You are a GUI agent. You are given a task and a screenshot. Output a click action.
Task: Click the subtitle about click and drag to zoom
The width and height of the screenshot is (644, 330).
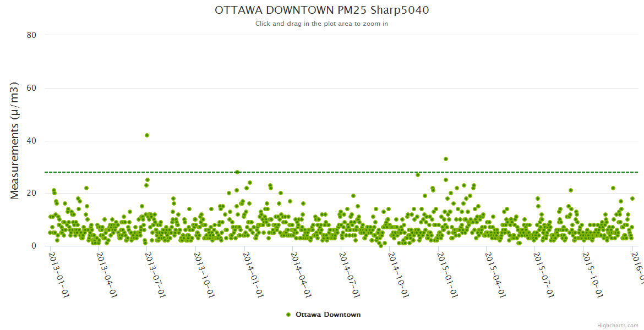(322, 24)
